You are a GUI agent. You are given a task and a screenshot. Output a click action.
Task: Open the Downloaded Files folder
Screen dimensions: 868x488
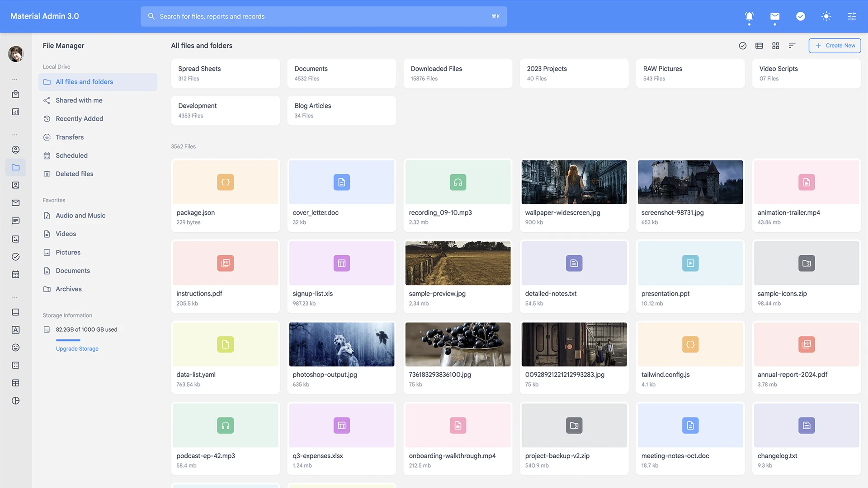click(x=458, y=73)
